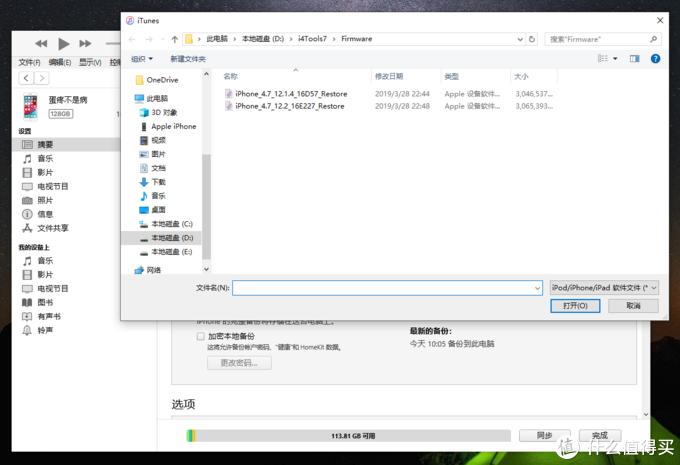Open 图书 under 我的设备上
Screen dimensions: 680x465
45,302
